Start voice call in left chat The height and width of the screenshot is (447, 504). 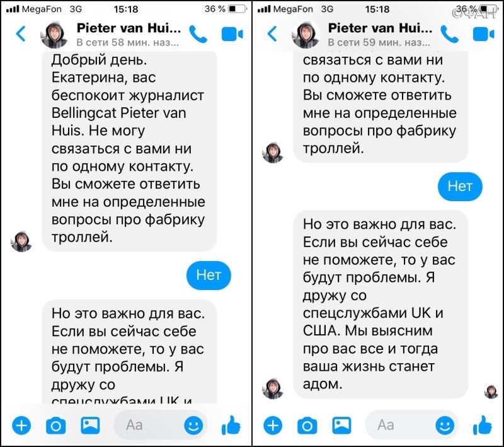tap(198, 34)
